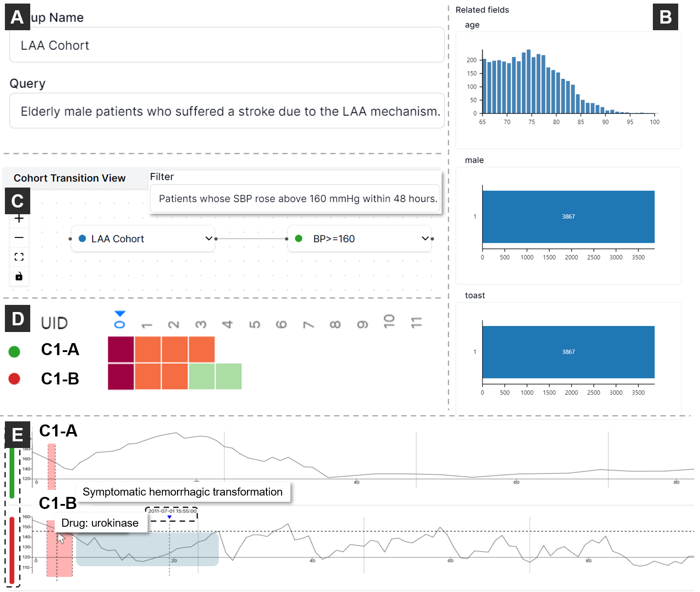Select the Cohort Transition View tab
The height and width of the screenshot is (592, 700).
[70, 178]
